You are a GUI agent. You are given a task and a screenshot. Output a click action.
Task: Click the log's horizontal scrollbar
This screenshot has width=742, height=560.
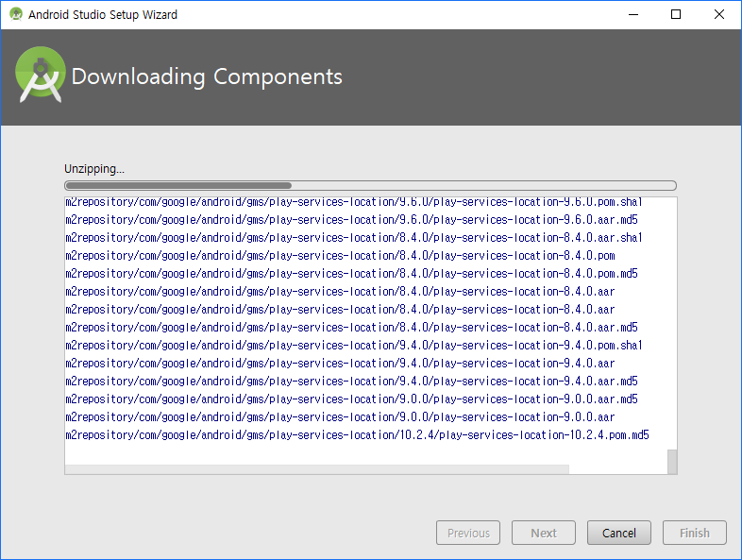pos(317,469)
